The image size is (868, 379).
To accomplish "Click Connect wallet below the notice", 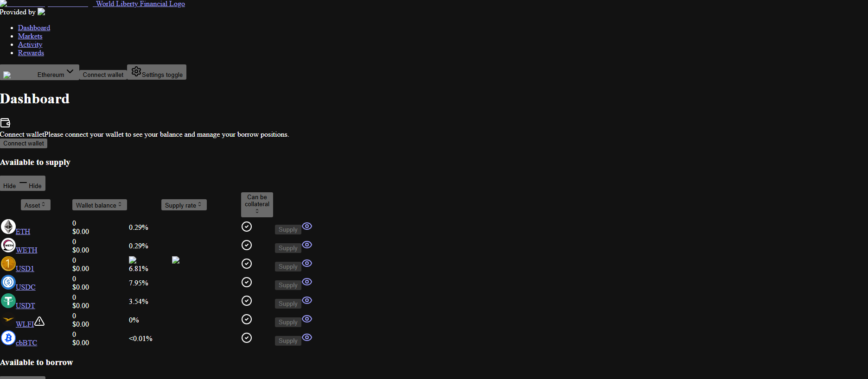I will pyautogui.click(x=24, y=144).
